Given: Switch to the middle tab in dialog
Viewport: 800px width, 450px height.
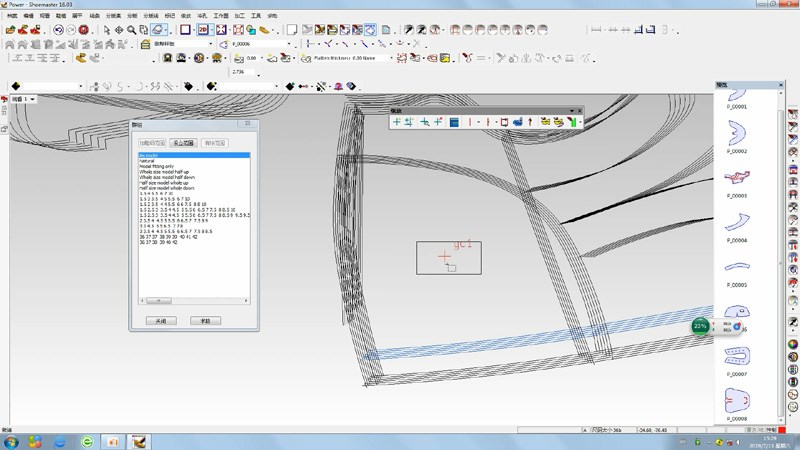Looking at the screenshot, I should coord(183,143).
